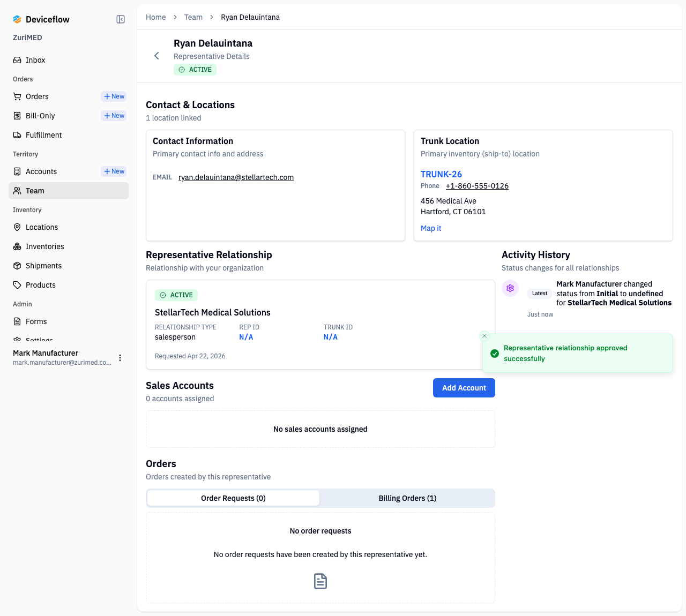This screenshot has height=616, width=686.
Task: Click purple activity history gear icon
Action: coord(510,288)
